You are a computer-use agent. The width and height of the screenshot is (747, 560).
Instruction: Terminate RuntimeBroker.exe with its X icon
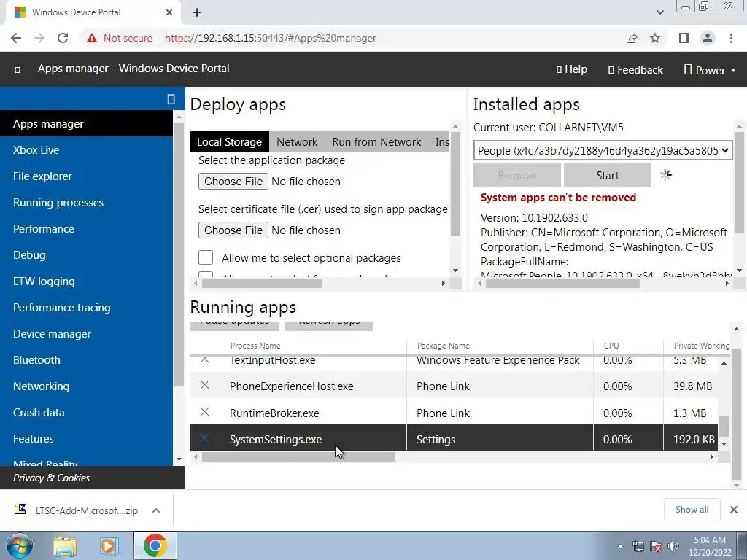click(x=204, y=411)
